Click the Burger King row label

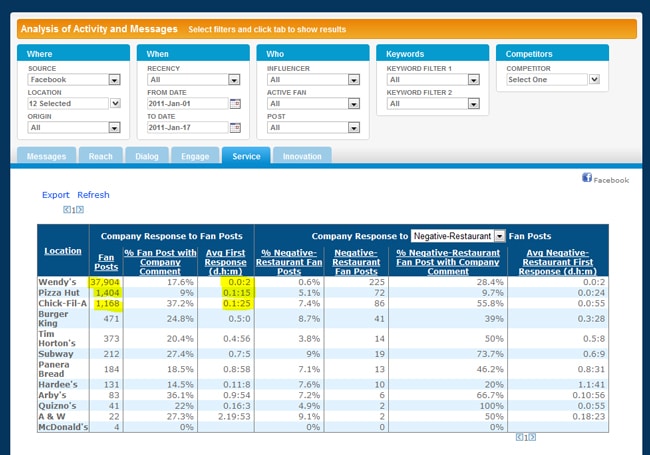click(53, 319)
